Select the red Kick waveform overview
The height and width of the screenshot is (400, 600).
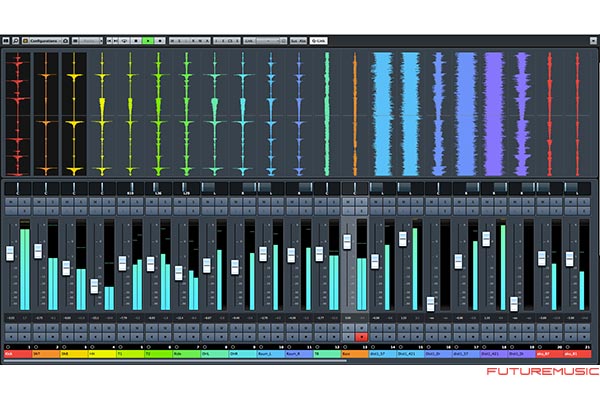point(18,114)
